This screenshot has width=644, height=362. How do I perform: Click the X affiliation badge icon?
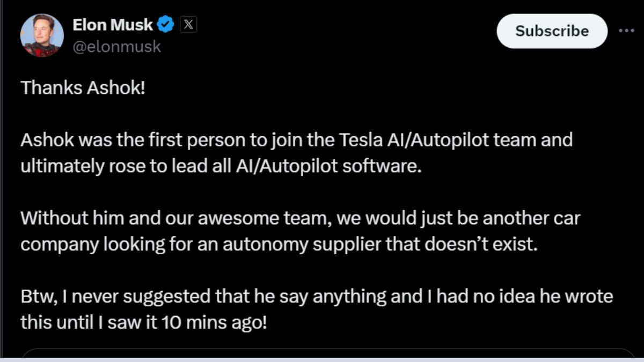[188, 24]
